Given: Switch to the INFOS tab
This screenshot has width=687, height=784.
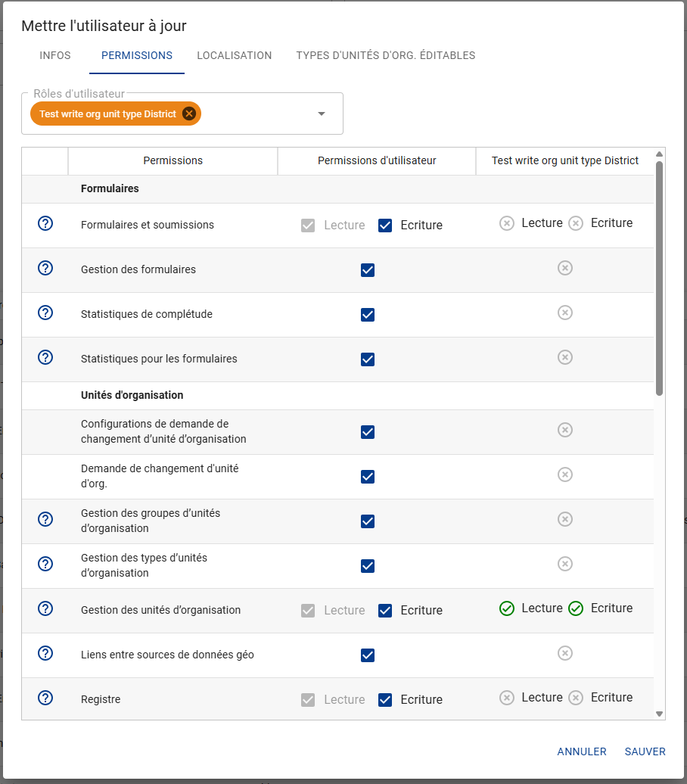Looking at the screenshot, I should pyautogui.click(x=55, y=55).
